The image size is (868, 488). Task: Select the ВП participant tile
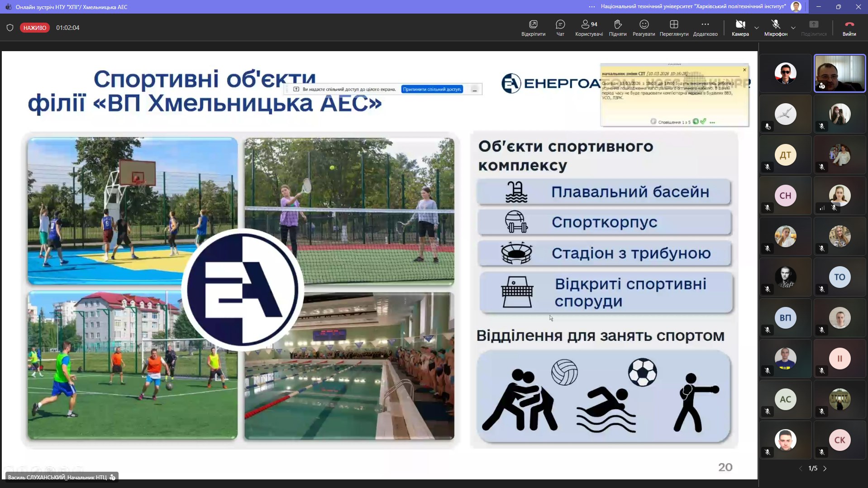click(x=785, y=318)
